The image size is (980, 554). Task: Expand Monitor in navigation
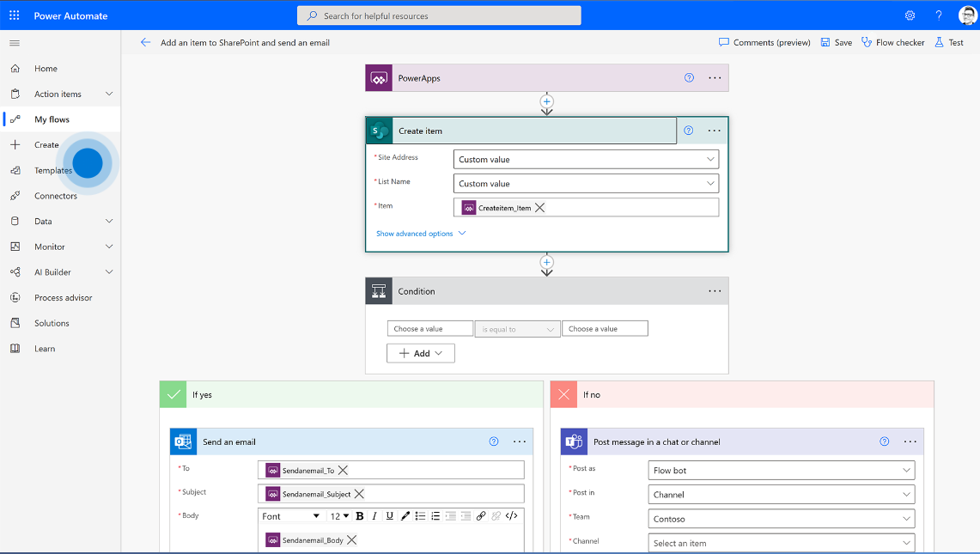tap(109, 247)
